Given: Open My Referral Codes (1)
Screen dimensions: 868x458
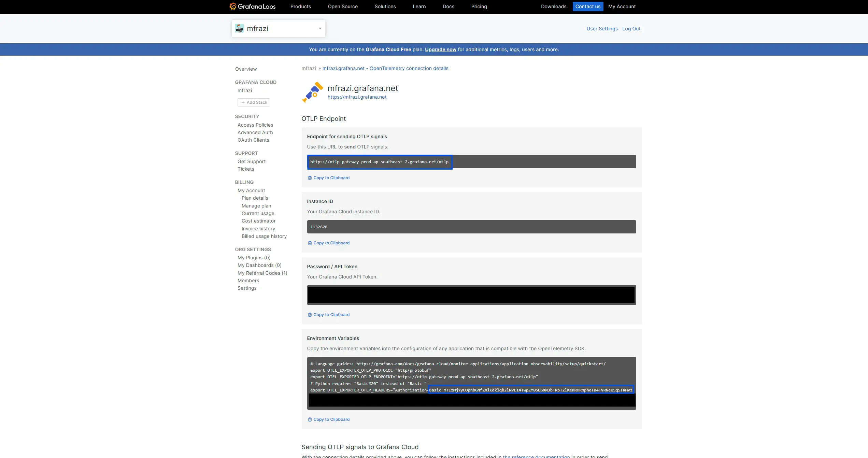Looking at the screenshot, I should (x=262, y=273).
